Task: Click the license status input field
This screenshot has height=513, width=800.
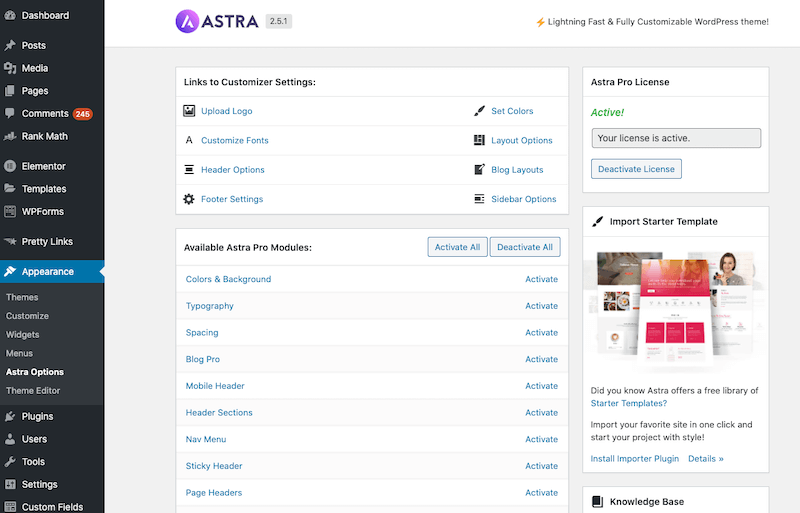Action: 676,138
